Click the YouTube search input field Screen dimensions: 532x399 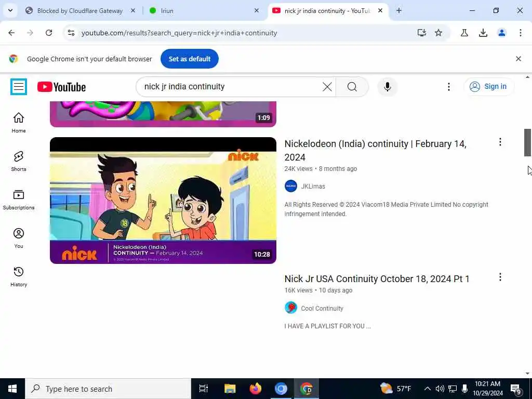pyautogui.click(x=232, y=87)
